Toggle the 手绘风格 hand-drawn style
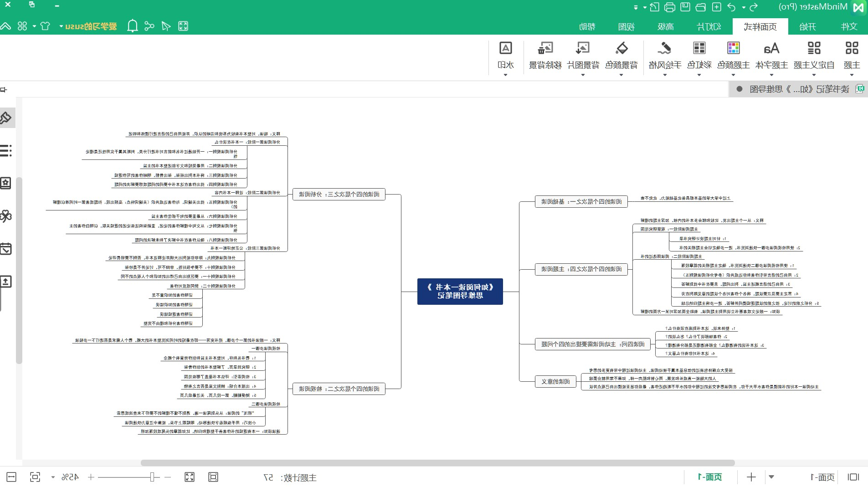Image resolution: width=868 pixels, height=487 pixels. (665, 58)
